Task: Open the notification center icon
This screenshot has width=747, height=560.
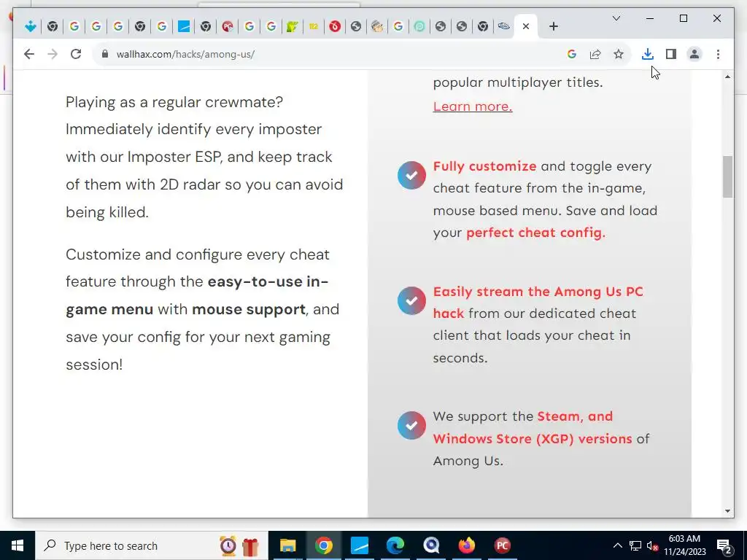Action: (724, 545)
